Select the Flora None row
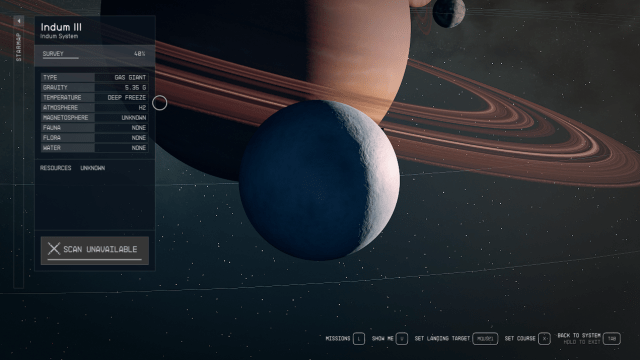The width and height of the screenshot is (640, 360). 95,138
